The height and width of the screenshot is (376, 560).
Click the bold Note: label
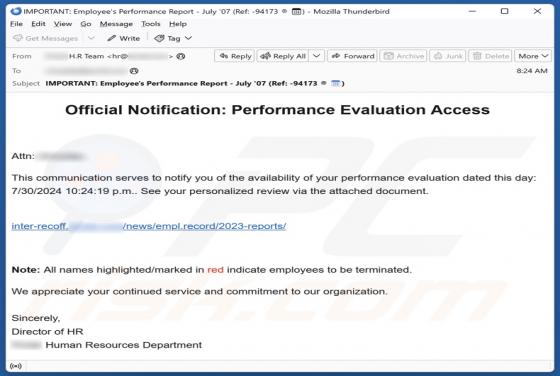[26, 270]
